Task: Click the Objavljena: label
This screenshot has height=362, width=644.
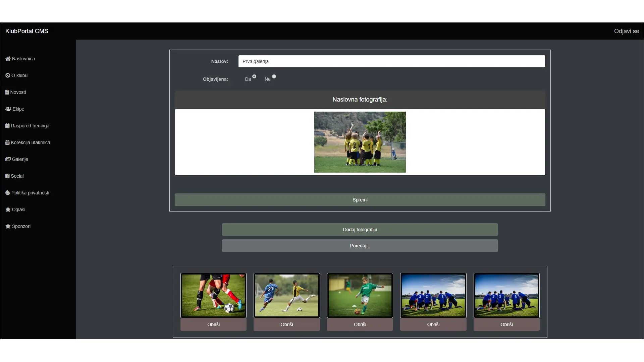Action: click(x=215, y=79)
